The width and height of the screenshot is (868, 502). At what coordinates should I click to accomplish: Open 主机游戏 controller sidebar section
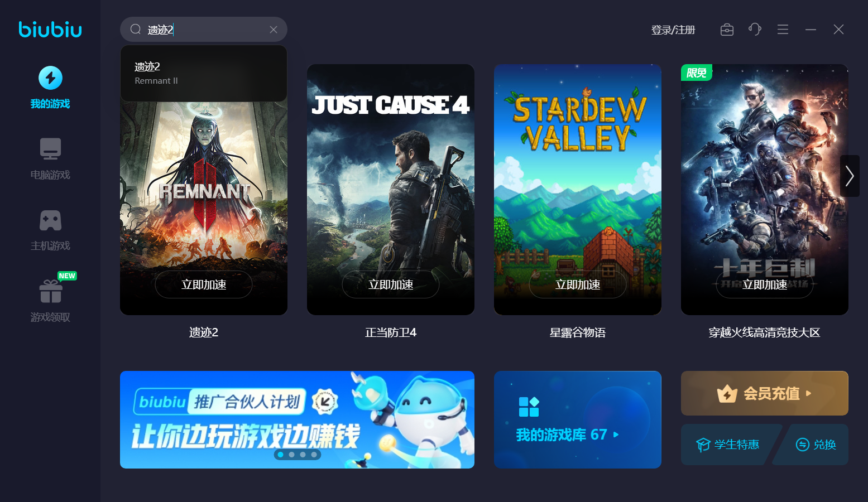pos(50,230)
